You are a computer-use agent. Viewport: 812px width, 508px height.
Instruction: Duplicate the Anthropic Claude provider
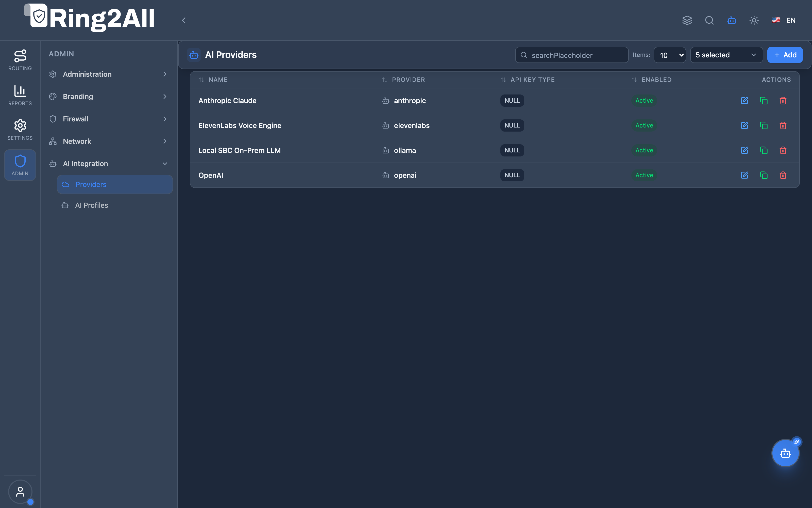click(x=764, y=101)
